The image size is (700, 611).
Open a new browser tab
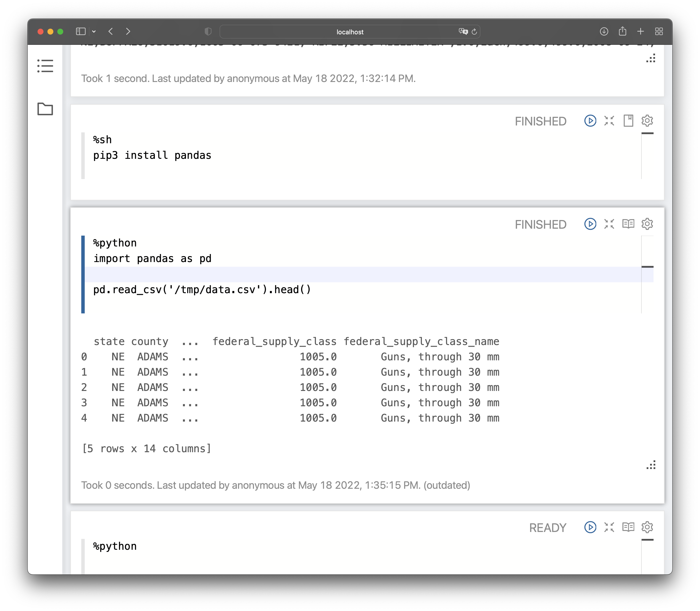click(641, 31)
